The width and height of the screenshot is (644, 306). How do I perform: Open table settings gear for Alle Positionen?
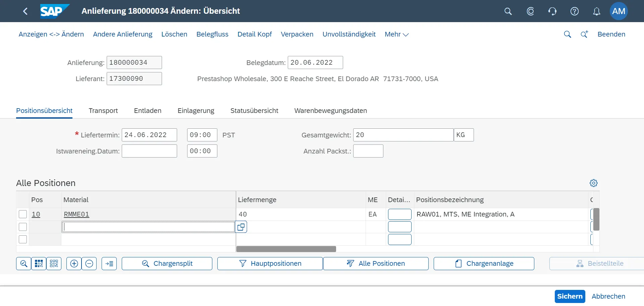point(594,183)
